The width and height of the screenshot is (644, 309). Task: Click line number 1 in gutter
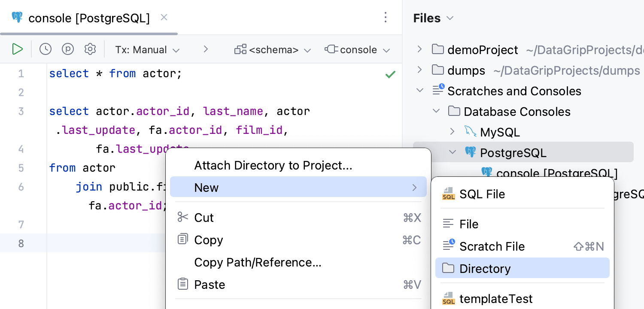pyautogui.click(x=21, y=74)
